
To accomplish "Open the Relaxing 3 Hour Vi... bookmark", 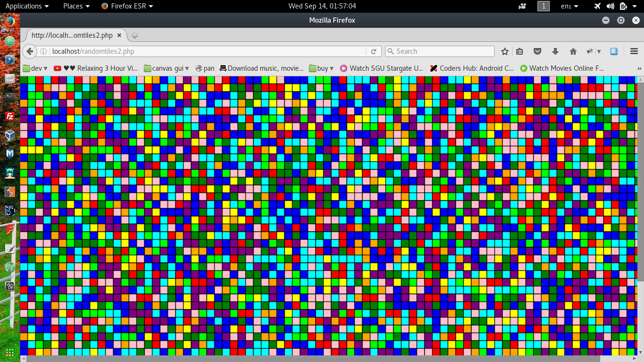I will (x=96, y=68).
